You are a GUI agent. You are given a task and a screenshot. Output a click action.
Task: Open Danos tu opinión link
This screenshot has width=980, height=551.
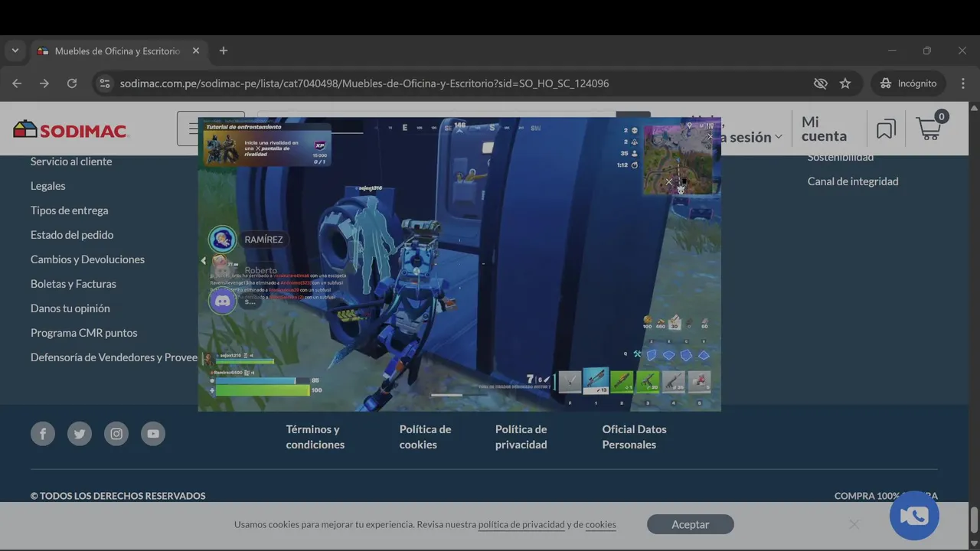pos(70,308)
